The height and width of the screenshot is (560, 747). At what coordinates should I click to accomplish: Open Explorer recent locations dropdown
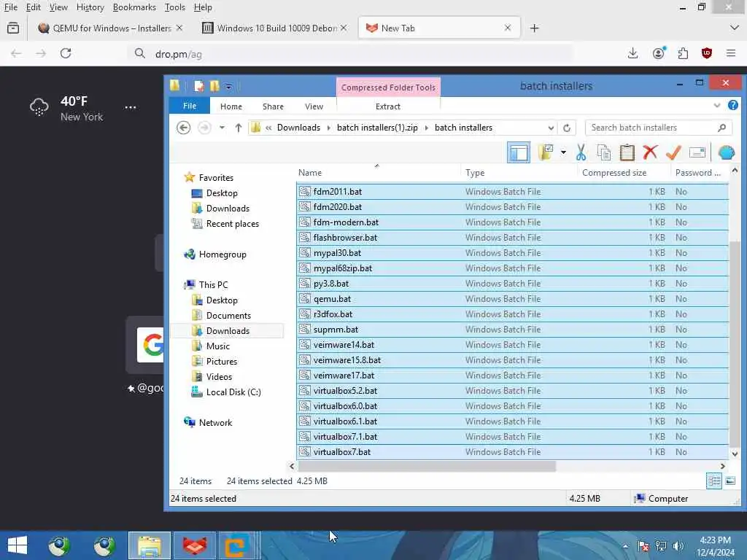(222, 128)
